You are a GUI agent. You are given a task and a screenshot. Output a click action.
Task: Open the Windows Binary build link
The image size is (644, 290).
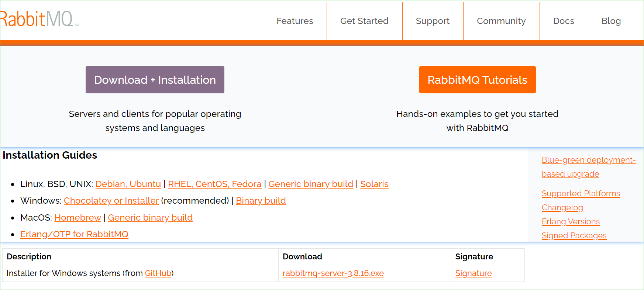(x=261, y=200)
